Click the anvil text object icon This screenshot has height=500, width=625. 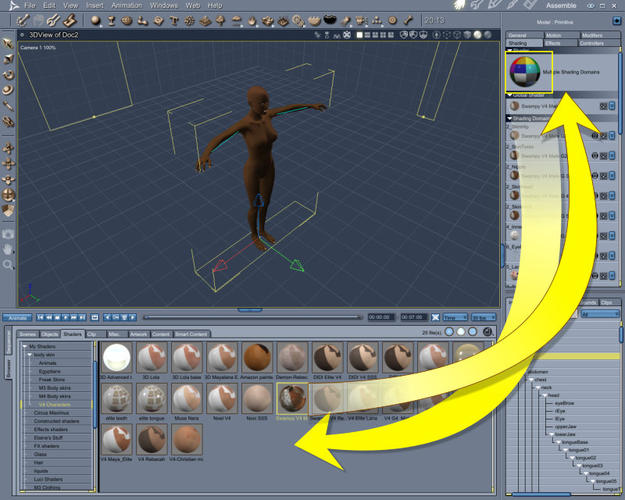174,20
